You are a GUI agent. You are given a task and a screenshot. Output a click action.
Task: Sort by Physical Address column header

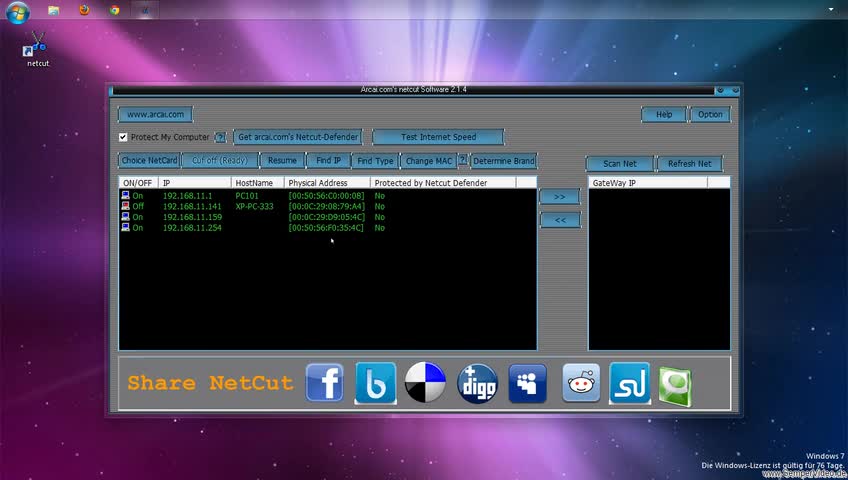[327, 183]
